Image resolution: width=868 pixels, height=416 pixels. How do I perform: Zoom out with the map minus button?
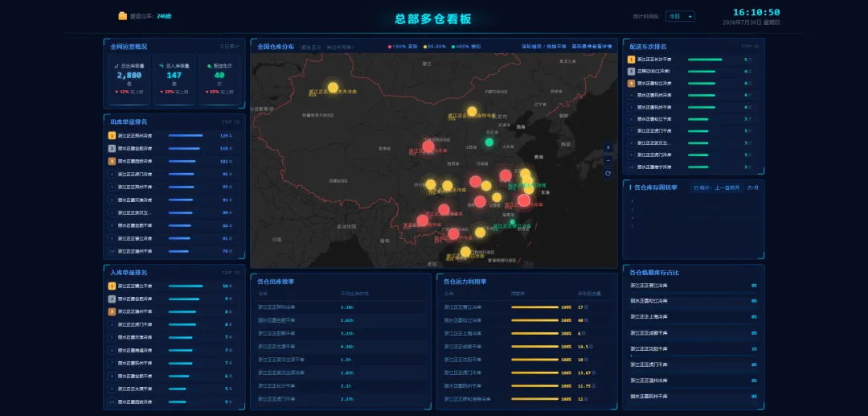608,161
